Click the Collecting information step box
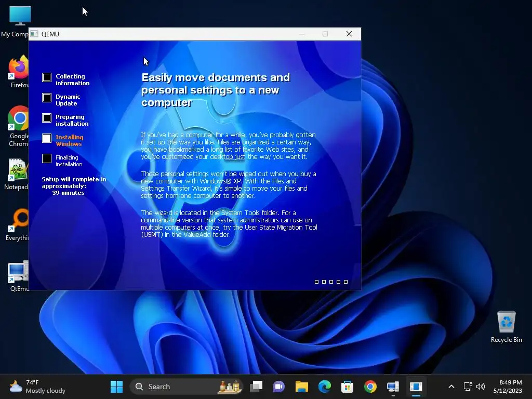This screenshot has height=399, width=532. click(47, 77)
